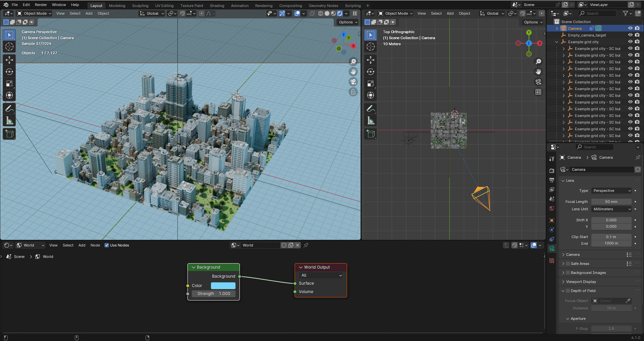Open the Scene properties tab
This screenshot has width=644, height=341.
click(552, 199)
